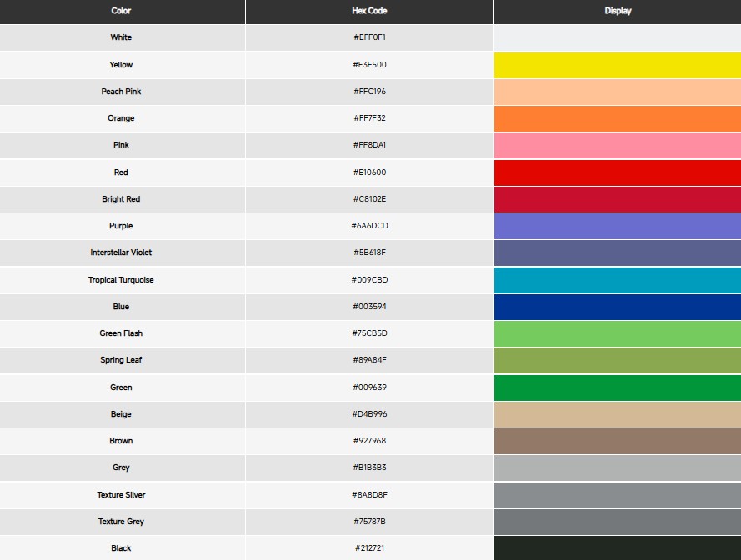Click hex value #003594
Viewport: 741px width, 560px height.
tap(369, 307)
